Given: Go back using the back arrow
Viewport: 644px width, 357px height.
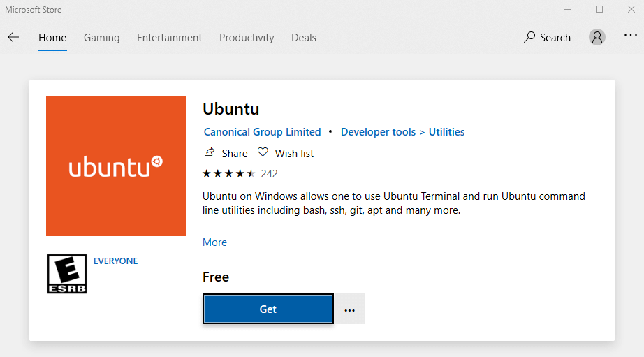Looking at the screenshot, I should 13,38.
